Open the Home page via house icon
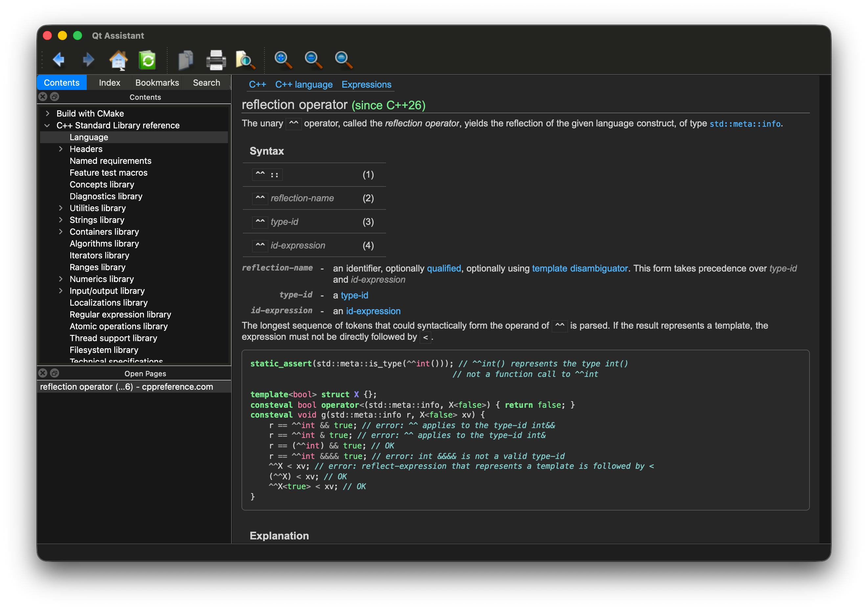Viewport: 868px width, 610px height. click(118, 60)
